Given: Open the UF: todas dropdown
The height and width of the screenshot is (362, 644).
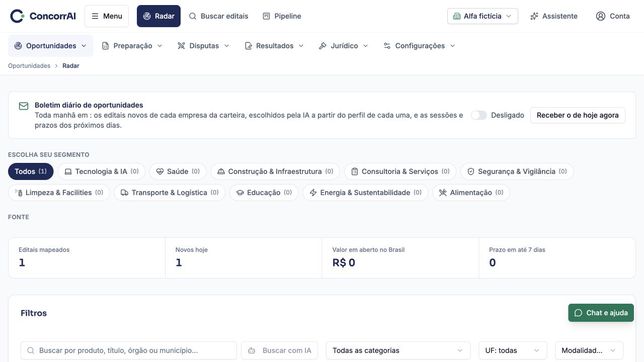Looking at the screenshot, I should [513, 350].
